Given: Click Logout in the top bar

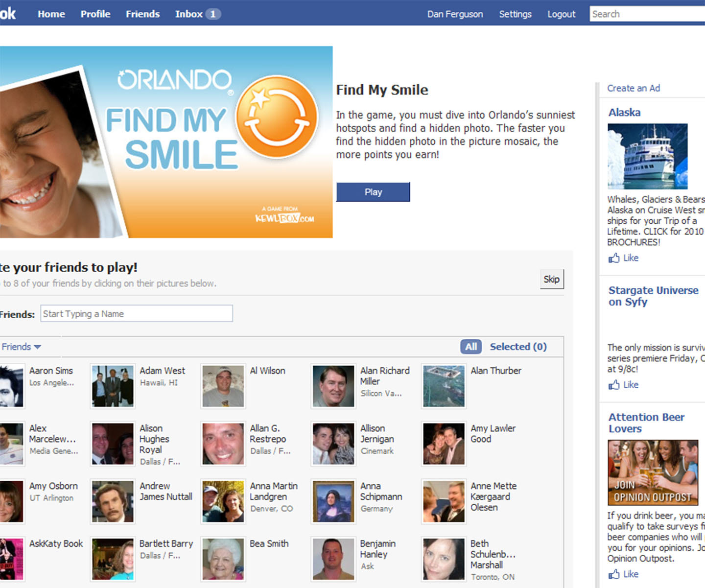Looking at the screenshot, I should [x=562, y=14].
